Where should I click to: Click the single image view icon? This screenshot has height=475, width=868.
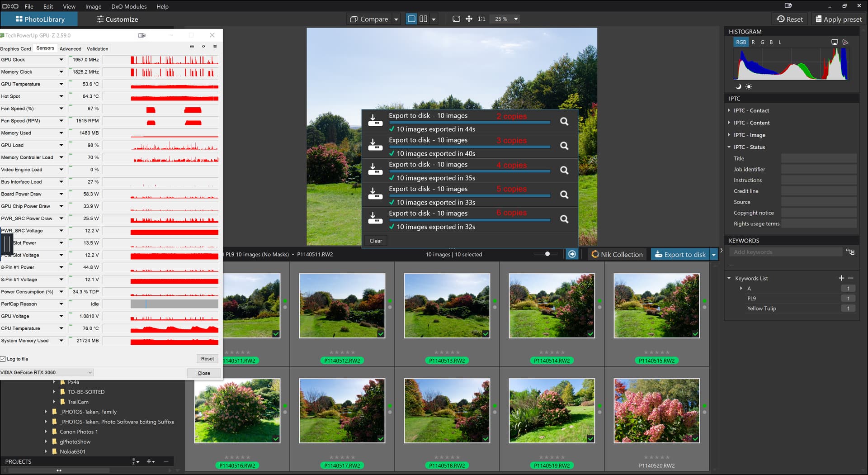(411, 19)
